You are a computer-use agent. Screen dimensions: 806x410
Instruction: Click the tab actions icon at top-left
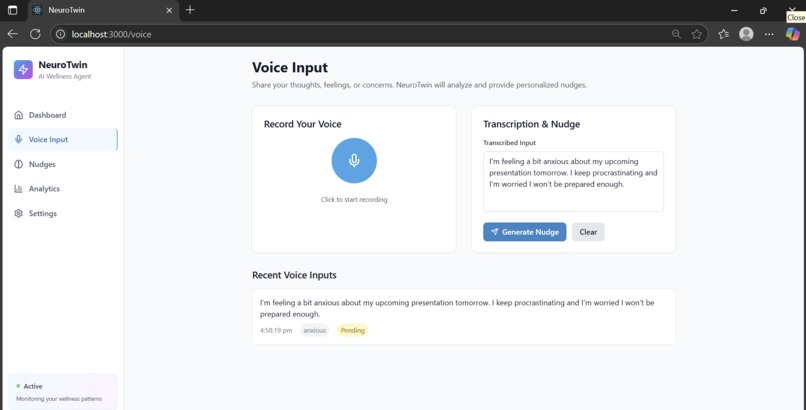(x=12, y=10)
